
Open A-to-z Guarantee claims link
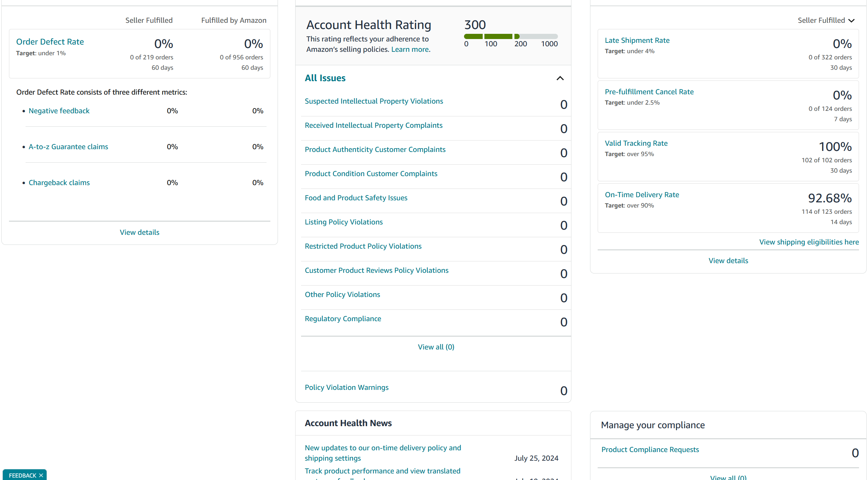(68, 147)
